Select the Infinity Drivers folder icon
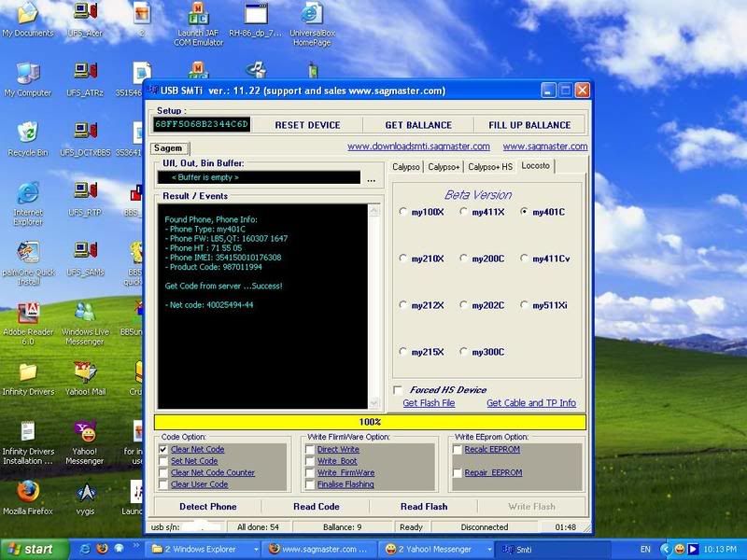 (x=28, y=379)
